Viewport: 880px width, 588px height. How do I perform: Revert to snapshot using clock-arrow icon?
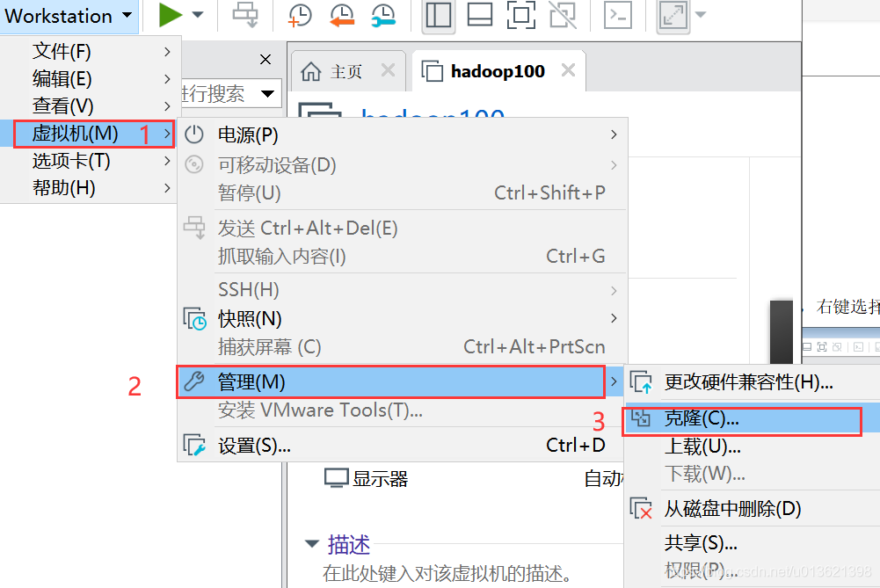[x=342, y=15]
